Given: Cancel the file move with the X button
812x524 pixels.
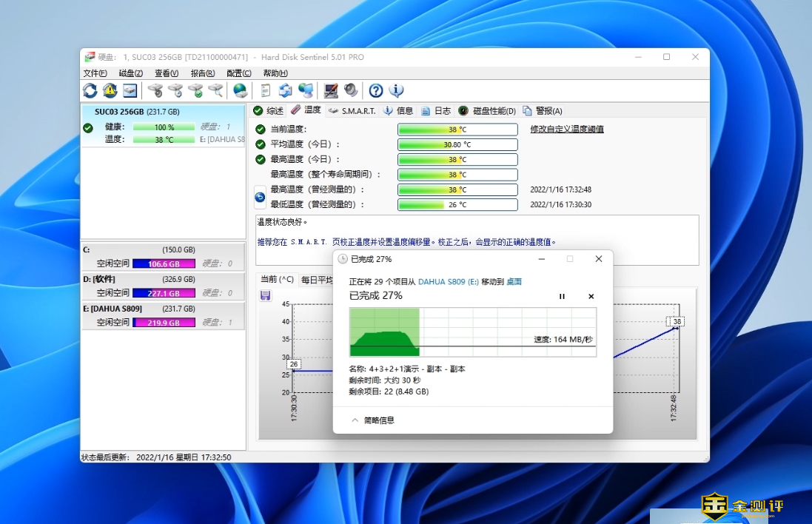Looking at the screenshot, I should coord(591,296).
